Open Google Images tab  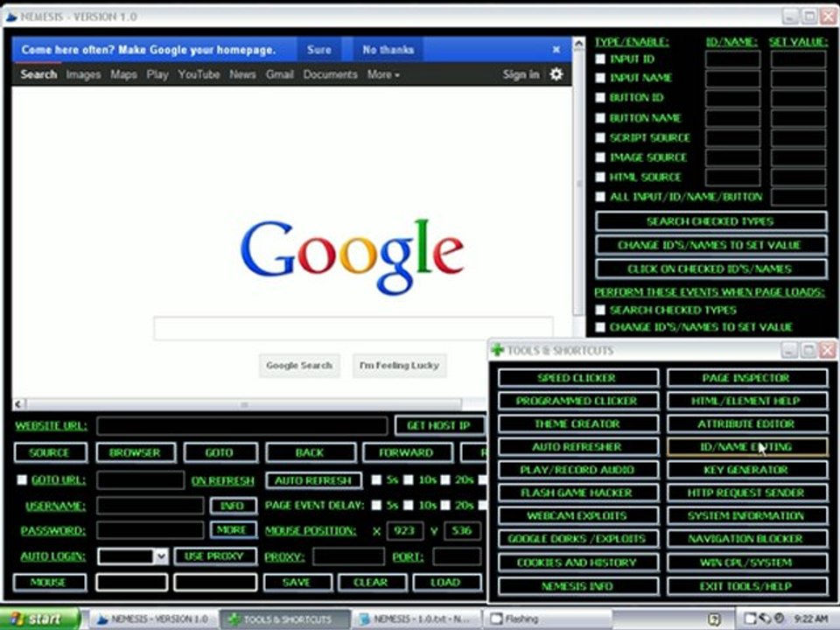[x=83, y=74]
